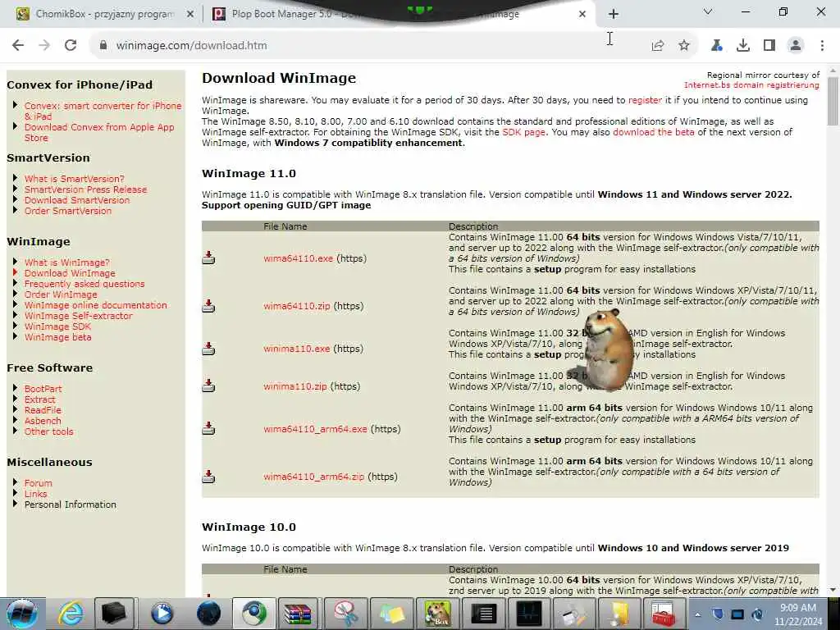Image resolution: width=840 pixels, height=630 pixels.
Task: Open Internet.bs domain registrierung link
Action: (751, 85)
